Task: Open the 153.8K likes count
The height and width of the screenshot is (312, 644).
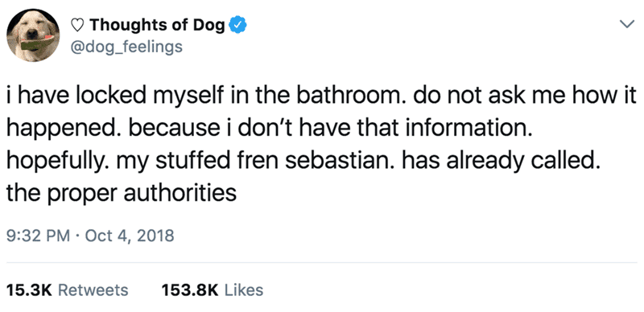Action: click(x=189, y=290)
